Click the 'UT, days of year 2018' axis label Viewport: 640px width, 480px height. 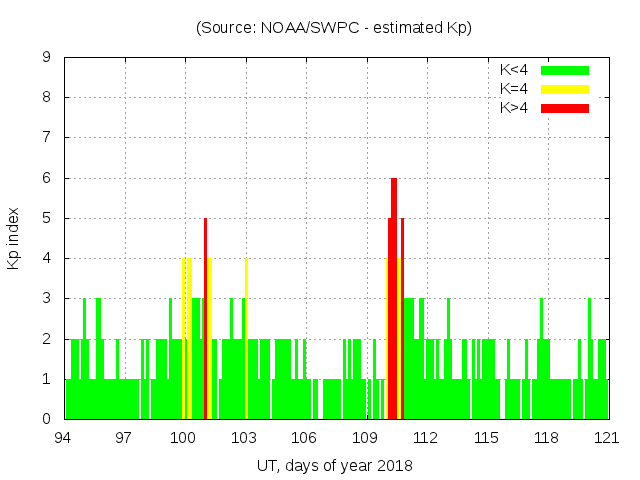click(334, 465)
